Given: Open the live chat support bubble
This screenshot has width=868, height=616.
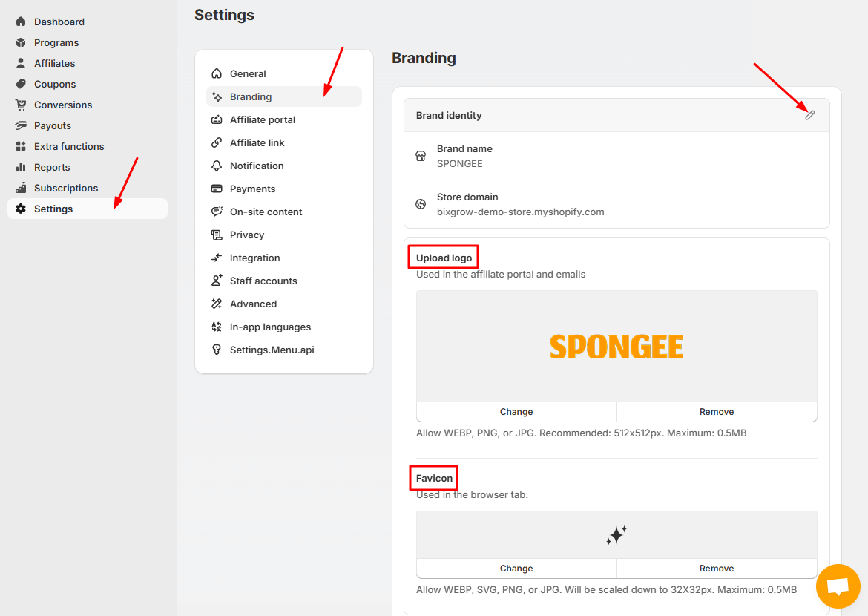Looking at the screenshot, I should click(x=838, y=586).
